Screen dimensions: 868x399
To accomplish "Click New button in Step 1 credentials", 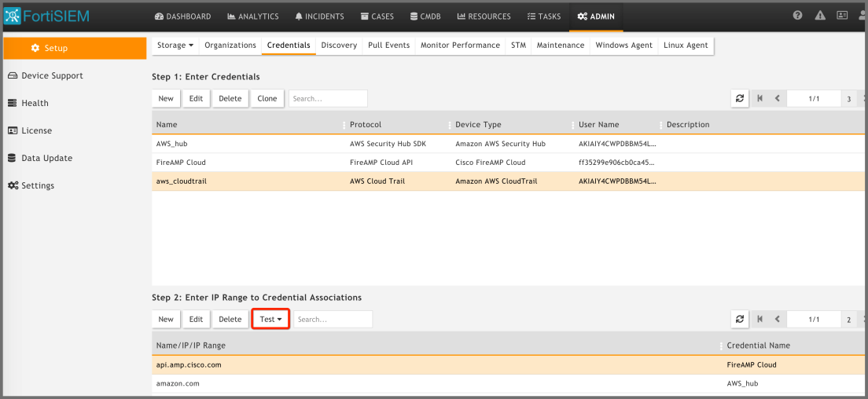I will click(x=166, y=98).
